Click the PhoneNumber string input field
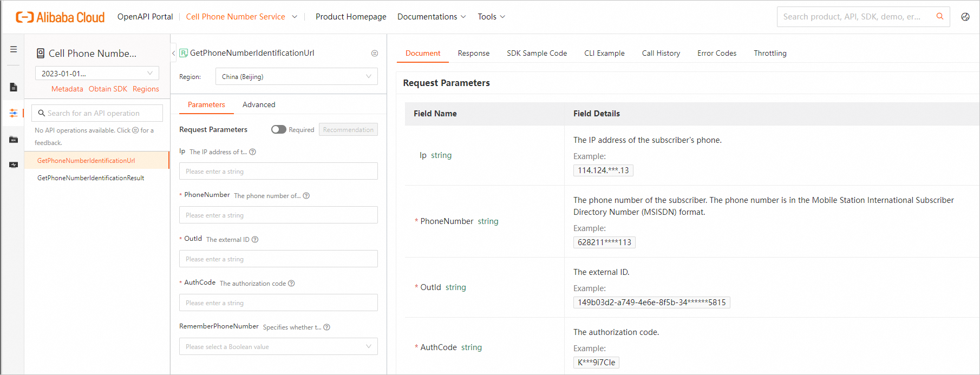The image size is (980, 375). 278,215
